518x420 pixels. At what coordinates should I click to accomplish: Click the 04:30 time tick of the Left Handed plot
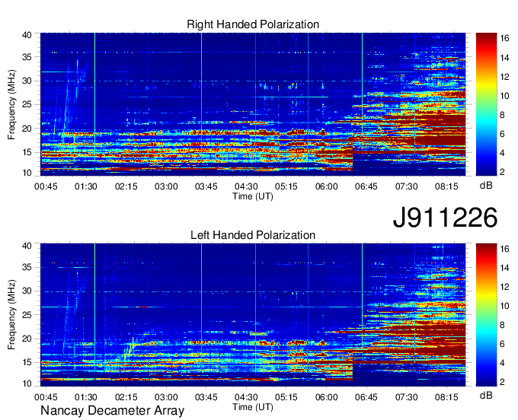pyautogui.click(x=246, y=397)
